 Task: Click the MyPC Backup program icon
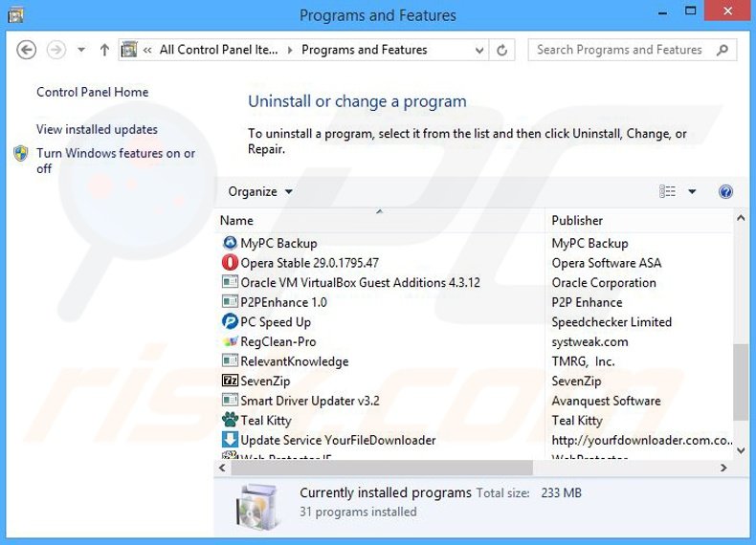coord(230,243)
